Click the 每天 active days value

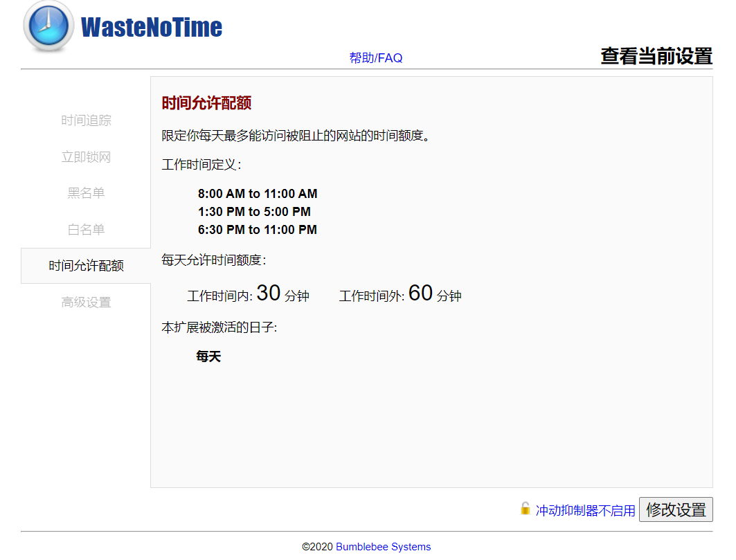208,356
